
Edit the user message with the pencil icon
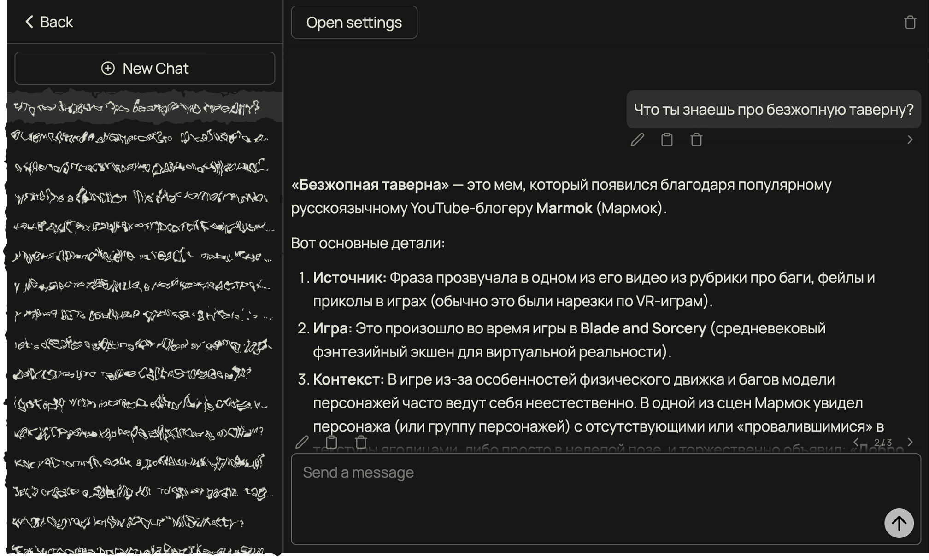[637, 140]
